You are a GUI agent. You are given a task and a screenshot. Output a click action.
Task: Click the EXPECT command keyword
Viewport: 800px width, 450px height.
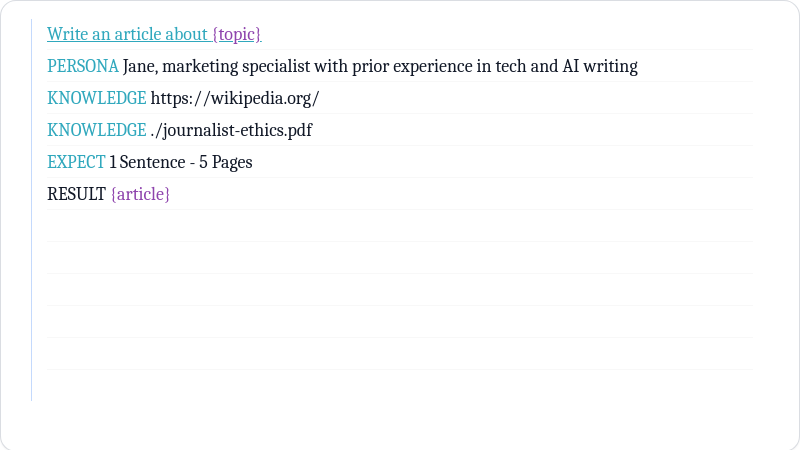(76, 162)
